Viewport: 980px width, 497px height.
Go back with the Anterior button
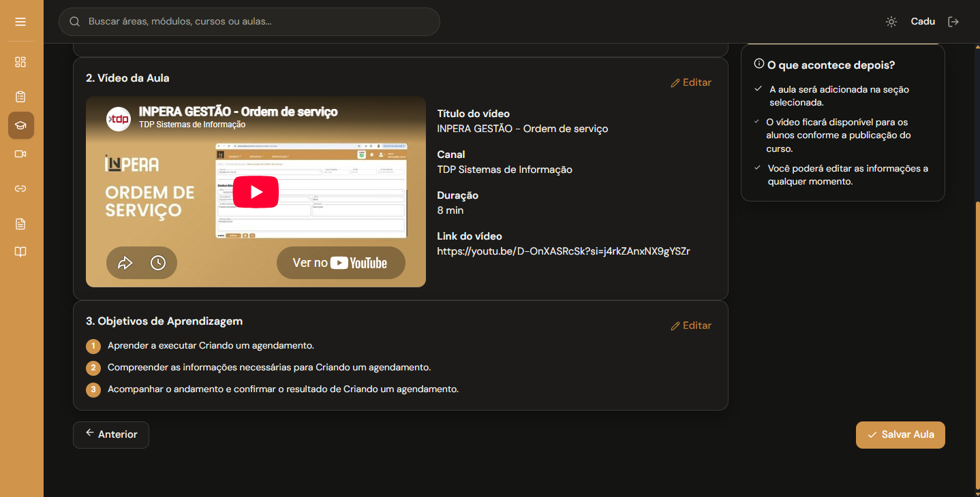click(x=111, y=434)
